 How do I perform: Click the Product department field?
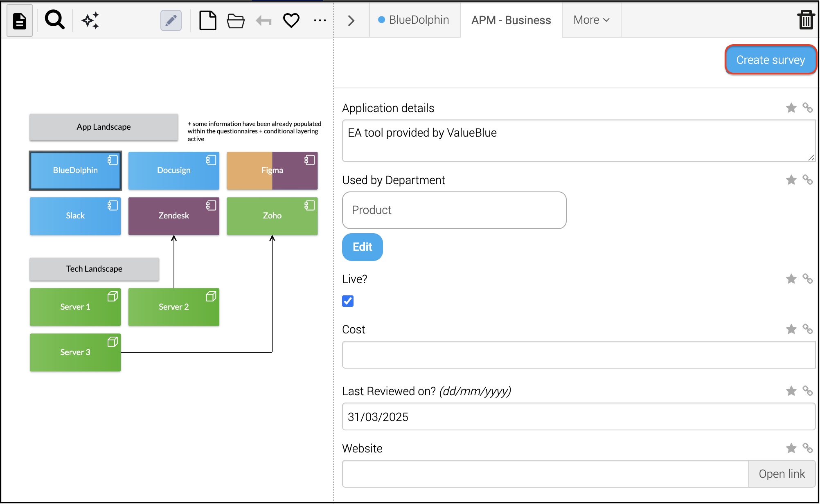click(x=454, y=210)
